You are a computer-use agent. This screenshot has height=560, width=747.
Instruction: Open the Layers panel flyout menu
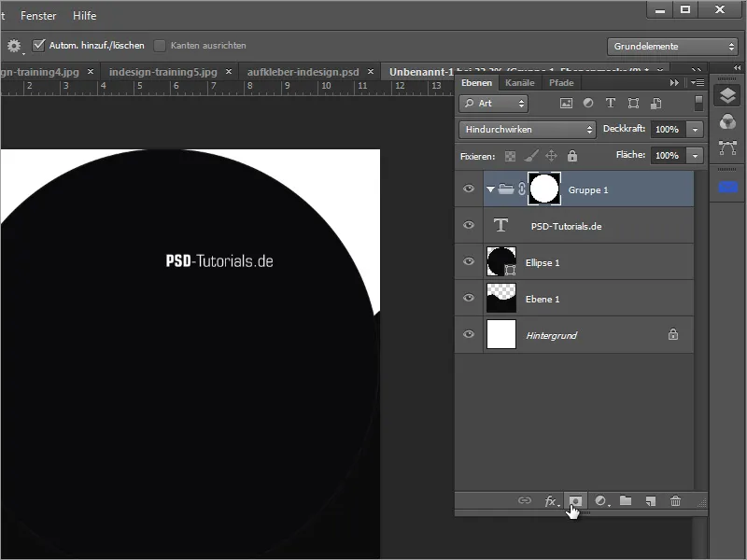click(x=698, y=83)
